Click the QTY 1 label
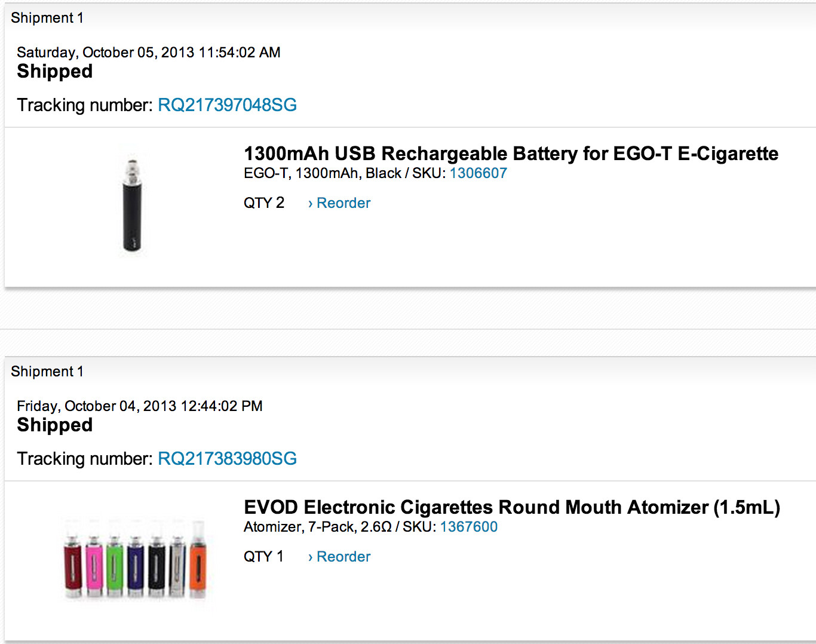 pyautogui.click(x=263, y=557)
